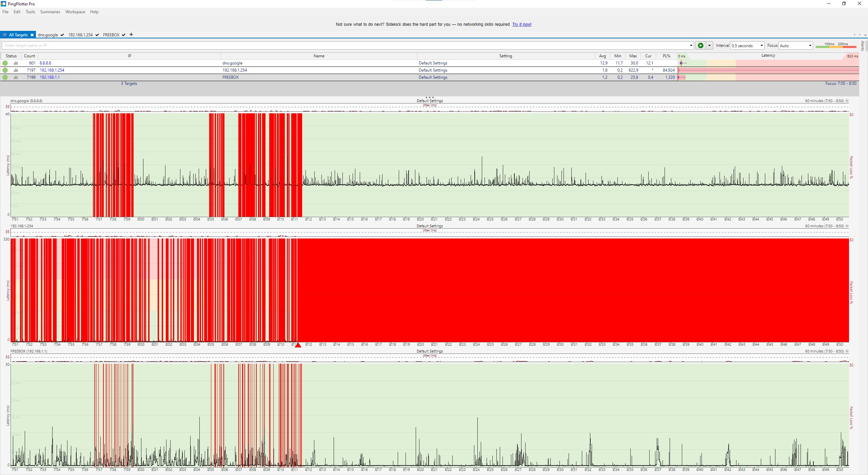The image size is (868, 475).
Task: Open the start button options arrow
Action: click(709, 45)
